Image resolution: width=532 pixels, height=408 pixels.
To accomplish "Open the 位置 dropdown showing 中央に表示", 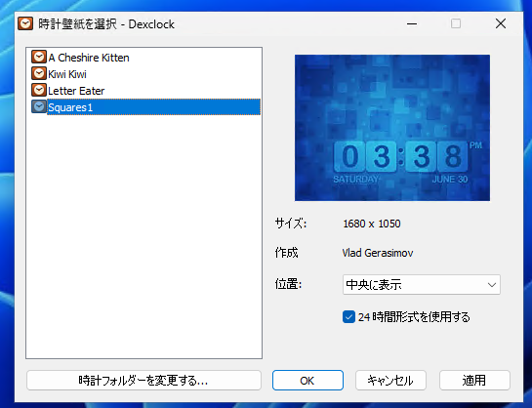I will point(422,285).
